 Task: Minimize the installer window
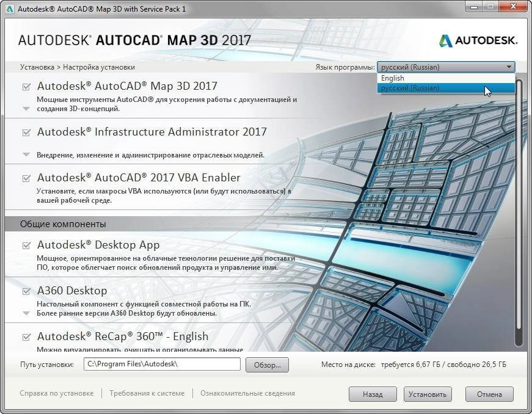473,7
